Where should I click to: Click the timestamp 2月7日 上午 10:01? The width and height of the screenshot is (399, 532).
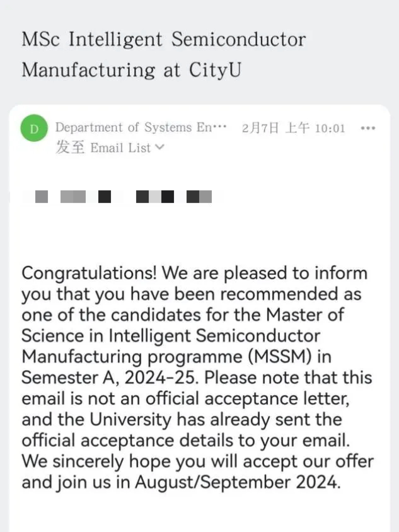click(294, 128)
